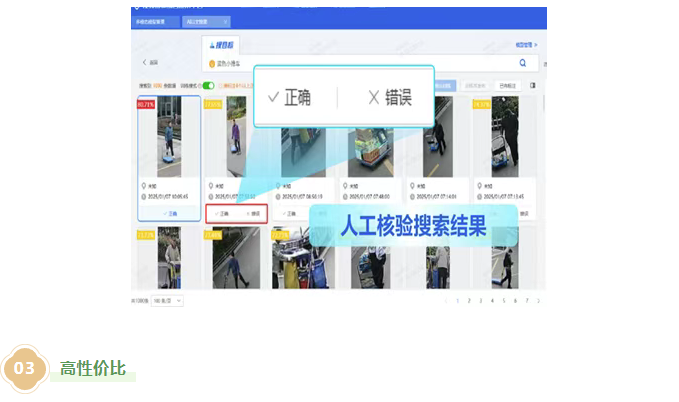
Task: Click the blue button left of the greyed button
Action: (445, 85)
